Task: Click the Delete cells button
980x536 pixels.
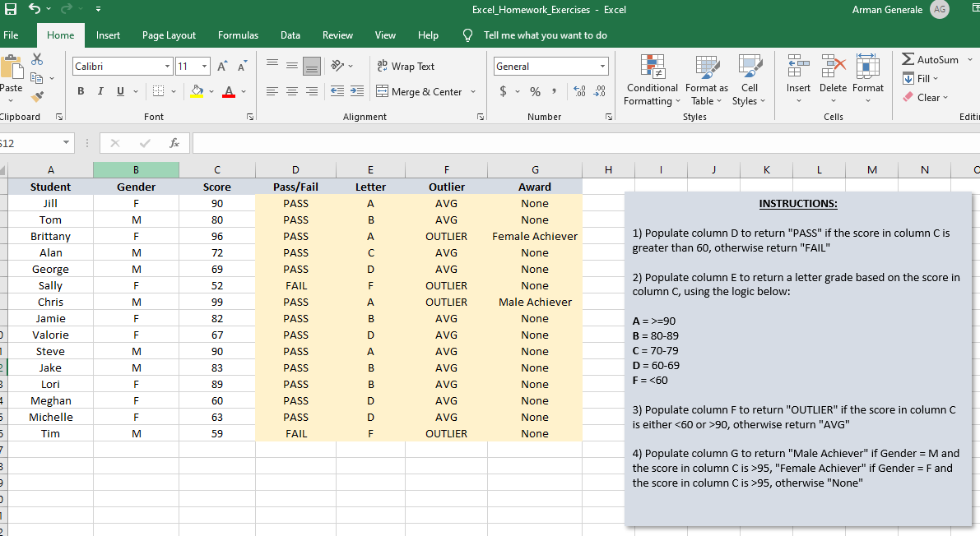Action: coord(834,78)
